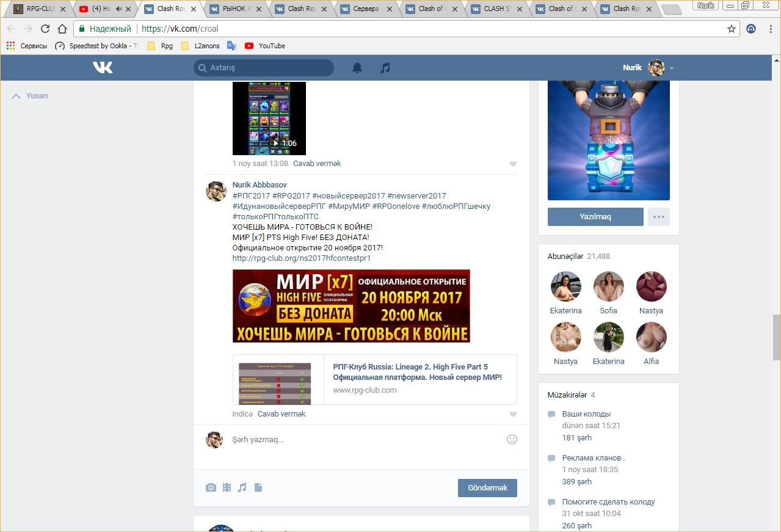Click the Nurik user avatar in header
The height and width of the screenshot is (532, 781).
point(656,68)
